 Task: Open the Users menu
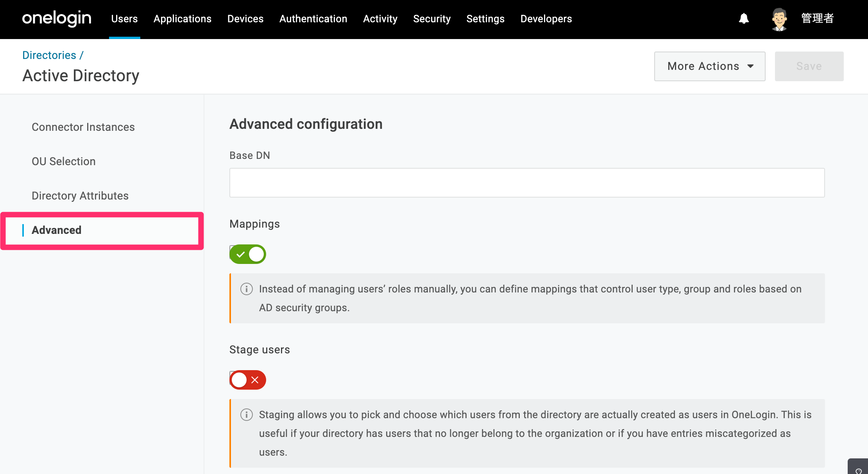[124, 19]
